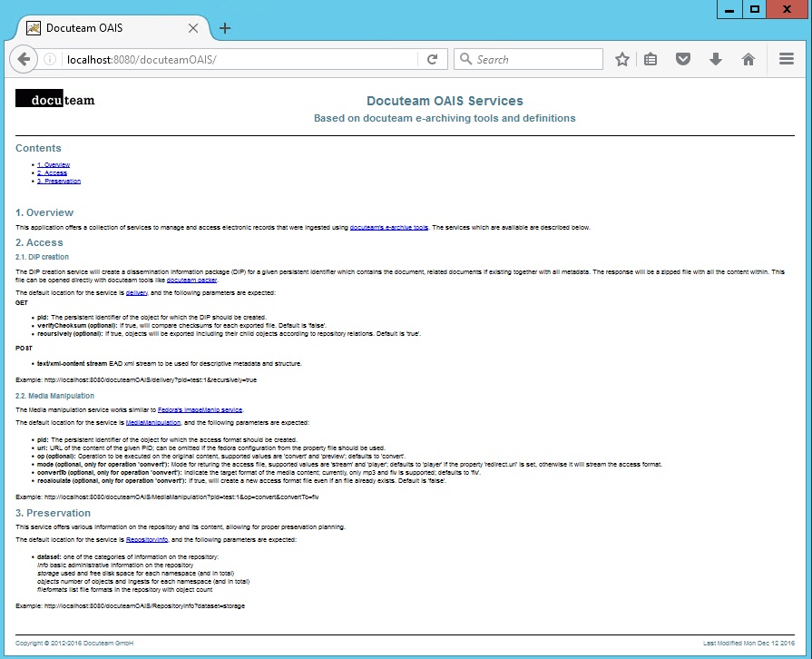Click the example URL ending with recursively=true

tap(151, 380)
